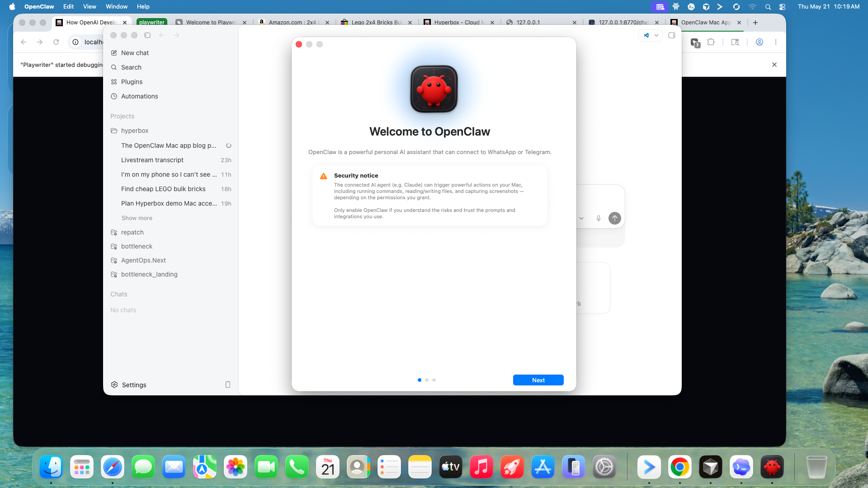The width and height of the screenshot is (868, 488).
Task: Open Control Center in the menu bar
Action: click(x=783, y=7)
